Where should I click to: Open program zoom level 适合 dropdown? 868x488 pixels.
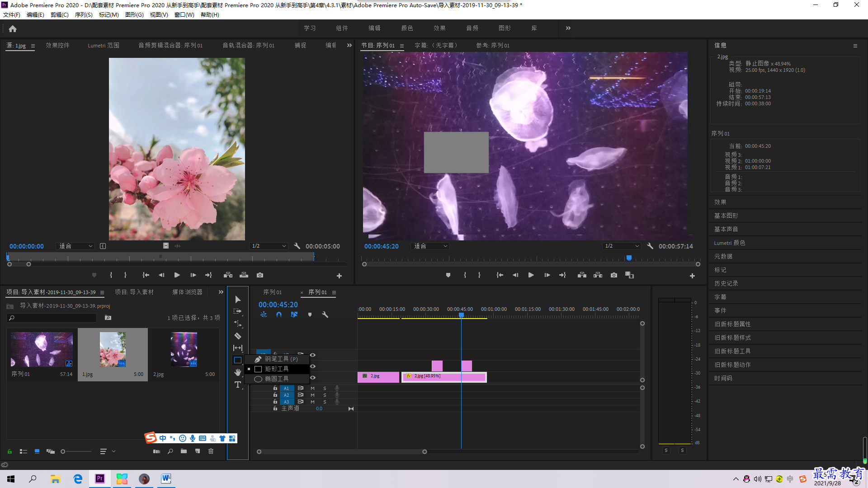[x=430, y=246]
